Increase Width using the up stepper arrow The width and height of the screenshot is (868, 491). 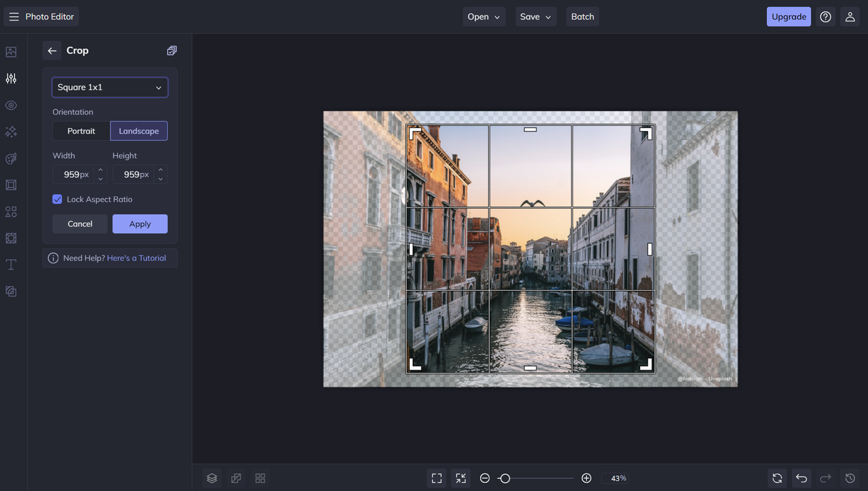(100, 170)
